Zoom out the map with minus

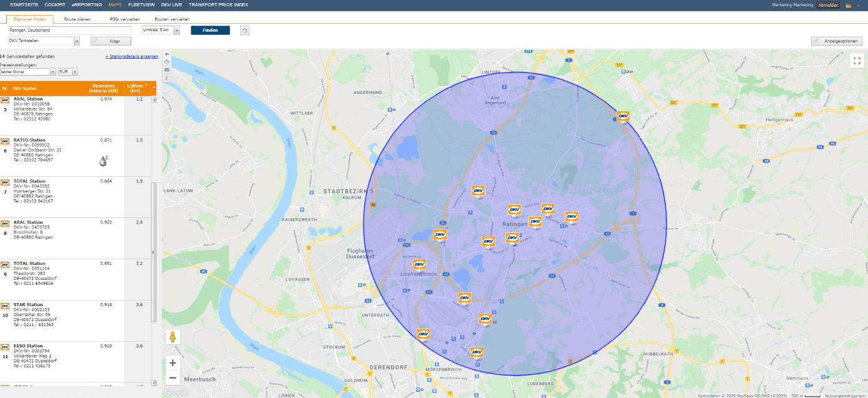173,377
